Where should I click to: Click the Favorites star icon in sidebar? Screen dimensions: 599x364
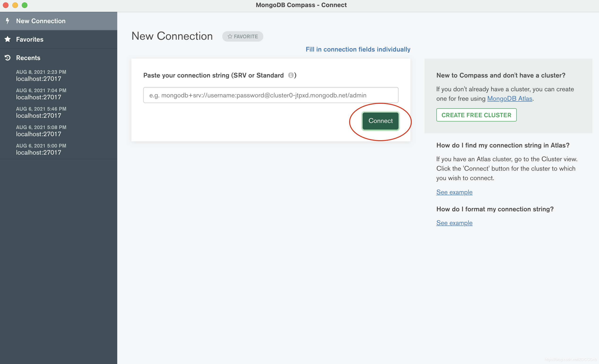8,39
